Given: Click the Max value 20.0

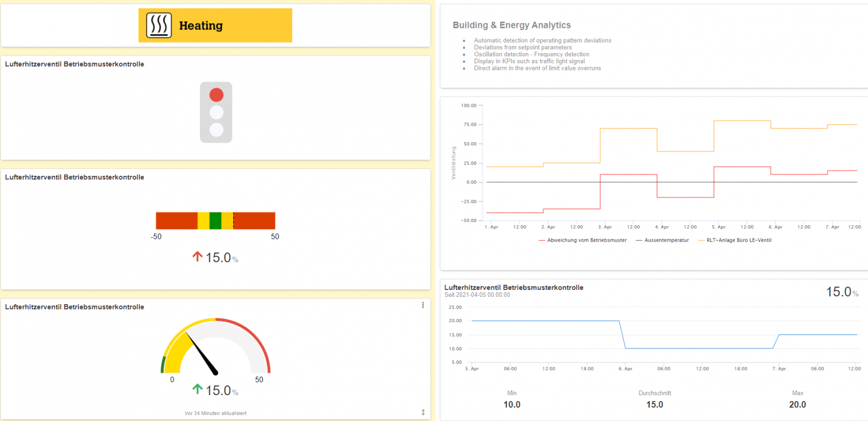Looking at the screenshot, I should pyautogui.click(x=797, y=405).
